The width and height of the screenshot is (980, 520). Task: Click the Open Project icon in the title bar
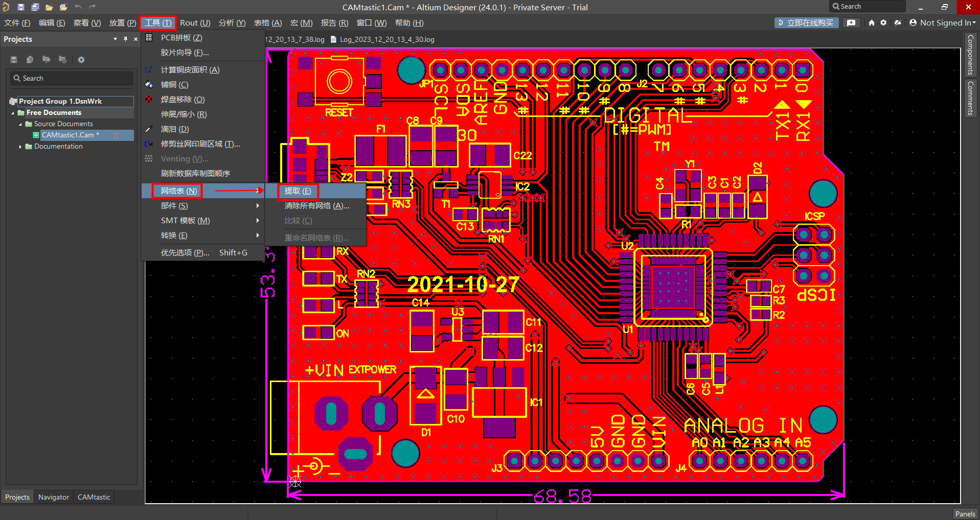63,7
